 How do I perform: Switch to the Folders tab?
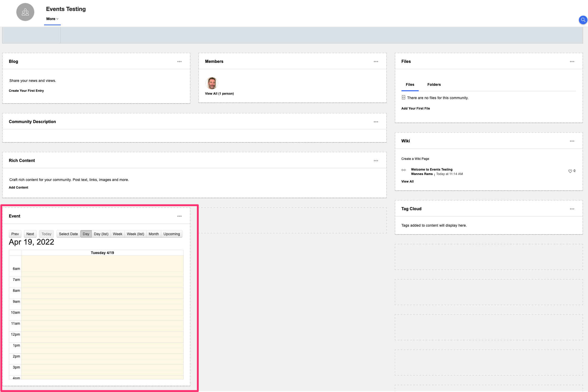click(x=434, y=85)
